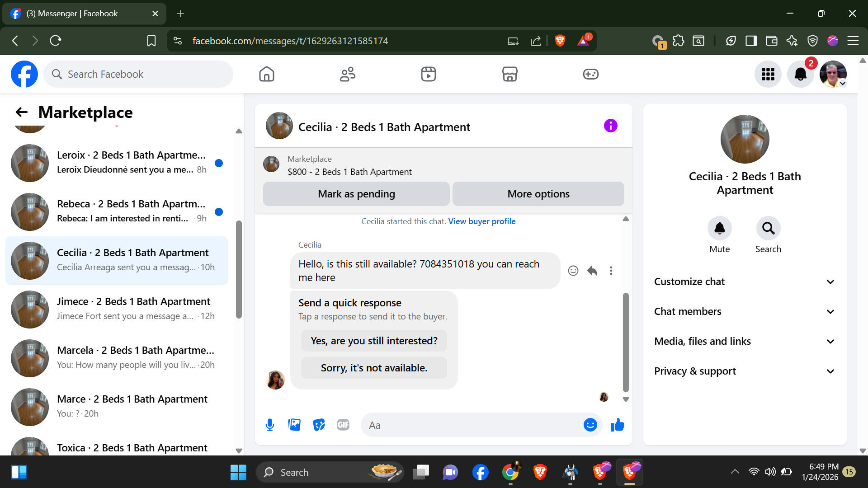Click the voice clip microphone icon
The height and width of the screenshot is (488, 868).
click(x=270, y=425)
